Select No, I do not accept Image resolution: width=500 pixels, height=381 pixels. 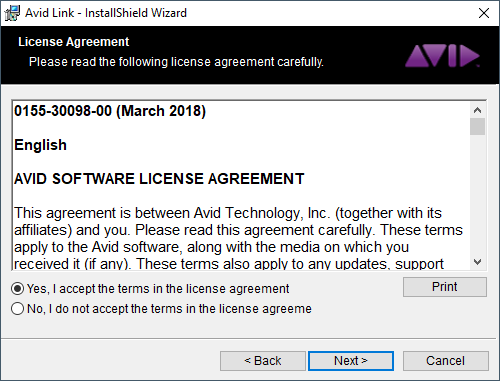(161, 309)
